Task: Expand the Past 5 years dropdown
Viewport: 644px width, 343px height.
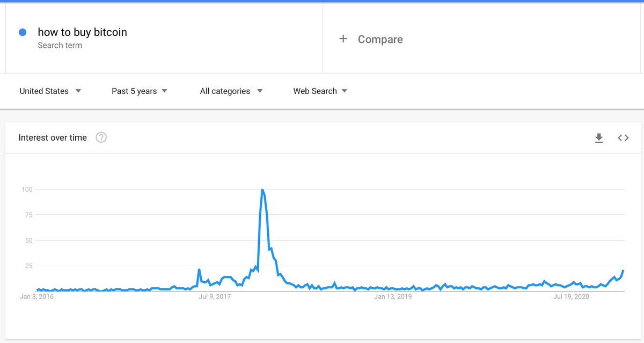Action: (140, 91)
